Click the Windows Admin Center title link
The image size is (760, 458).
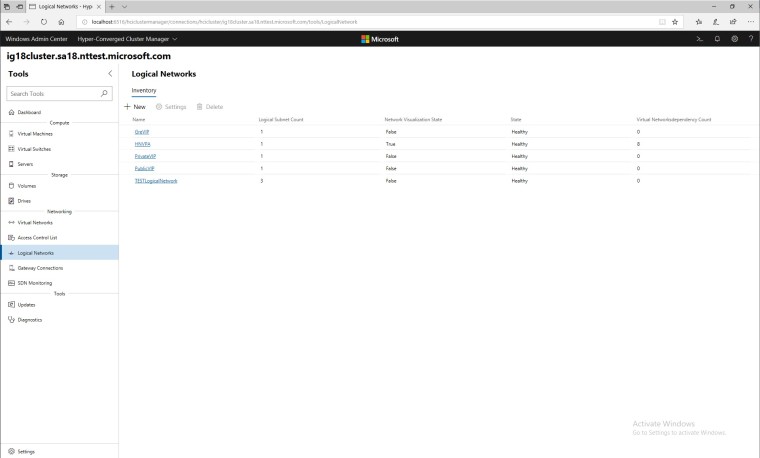(36, 39)
